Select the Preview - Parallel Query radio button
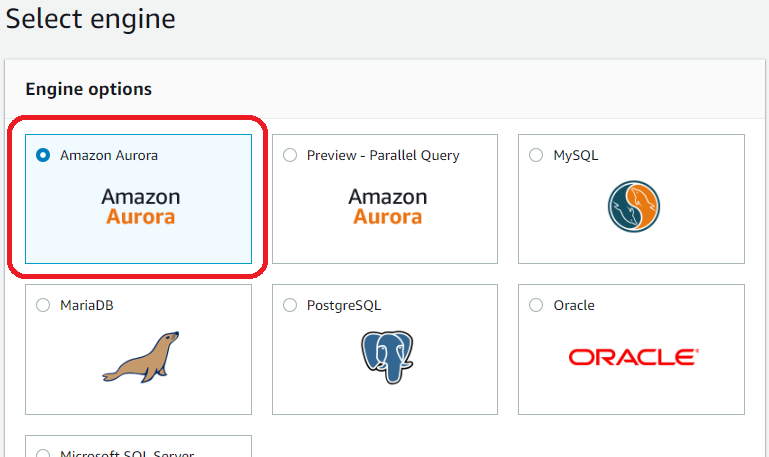The width and height of the screenshot is (769, 457). tap(290, 155)
